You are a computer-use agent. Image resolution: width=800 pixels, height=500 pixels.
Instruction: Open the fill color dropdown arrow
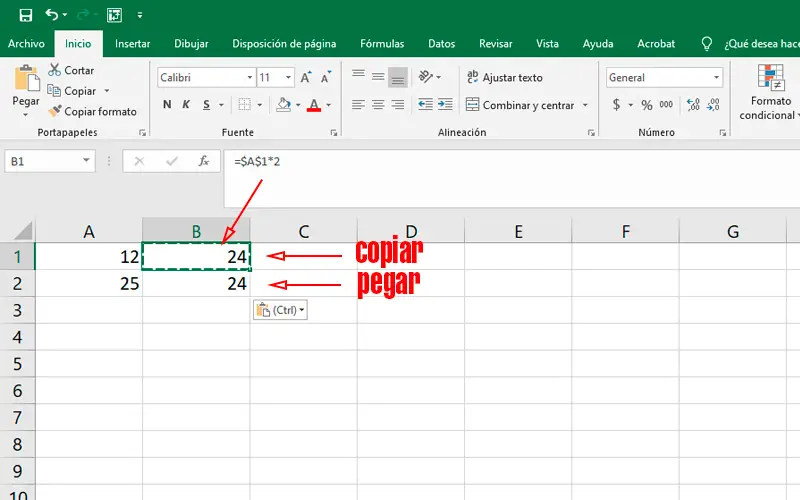[298, 105]
